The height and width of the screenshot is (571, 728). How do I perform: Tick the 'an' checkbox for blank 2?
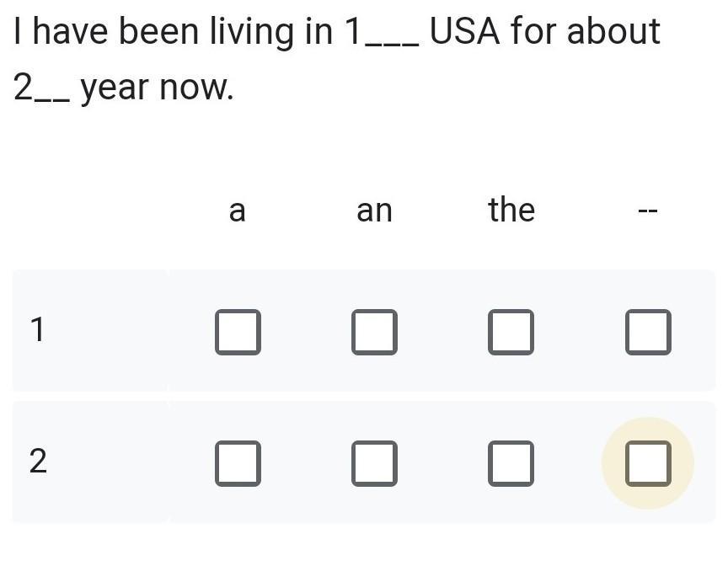click(x=374, y=463)
